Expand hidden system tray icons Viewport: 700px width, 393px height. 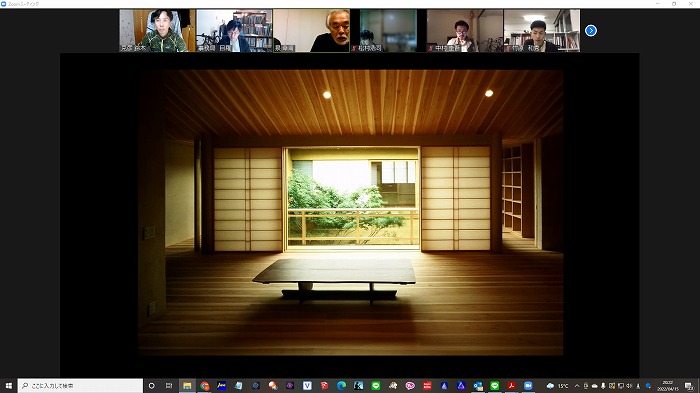pyautogui.click(x=577, y=386)
